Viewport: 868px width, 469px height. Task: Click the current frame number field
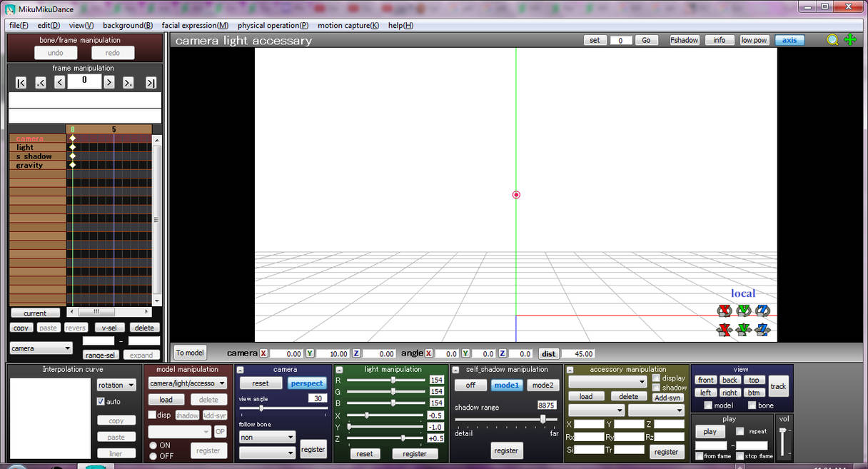84,81
